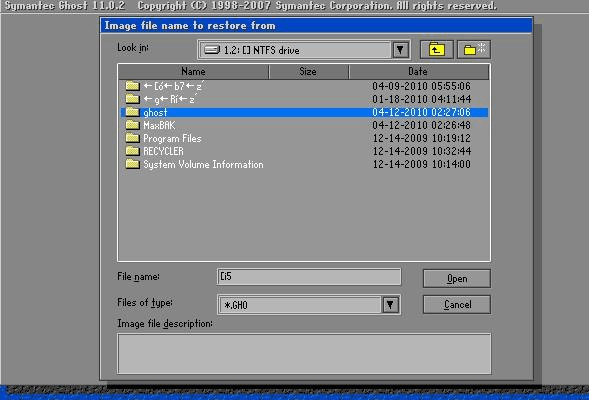589x400 pixels.
Task: Open the Look in drive dropdown arrow
Action: click(x=400, y=50)
